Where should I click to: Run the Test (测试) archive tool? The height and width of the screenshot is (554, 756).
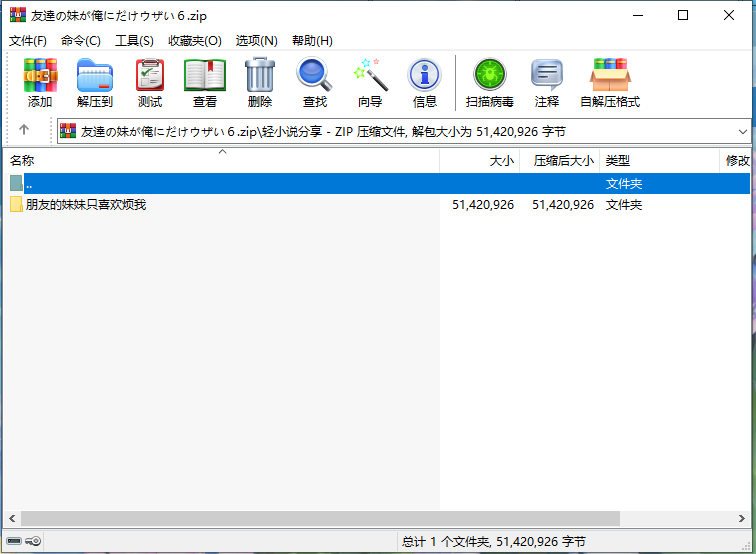150,75
